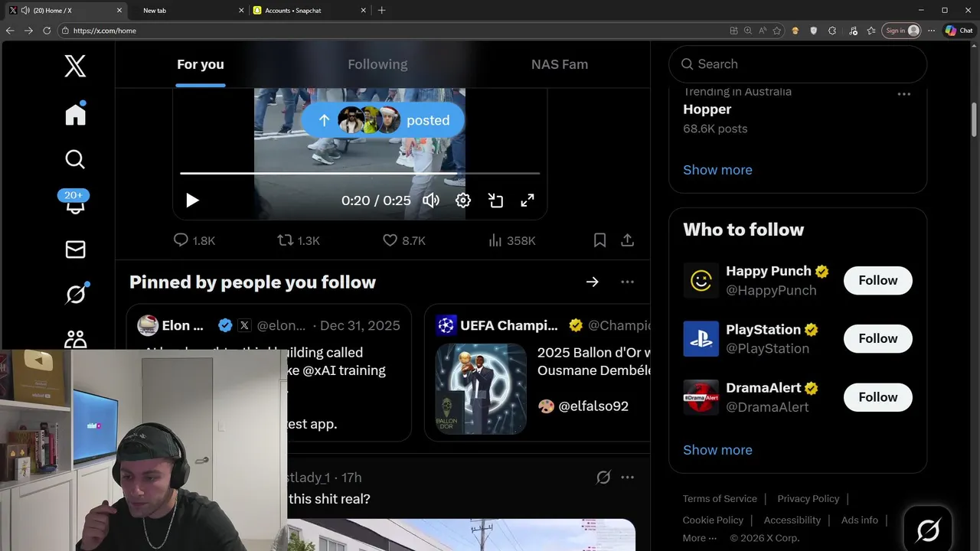980x551 pixels.
Task: Open more options for Pinned section
Action: point(627,282)
